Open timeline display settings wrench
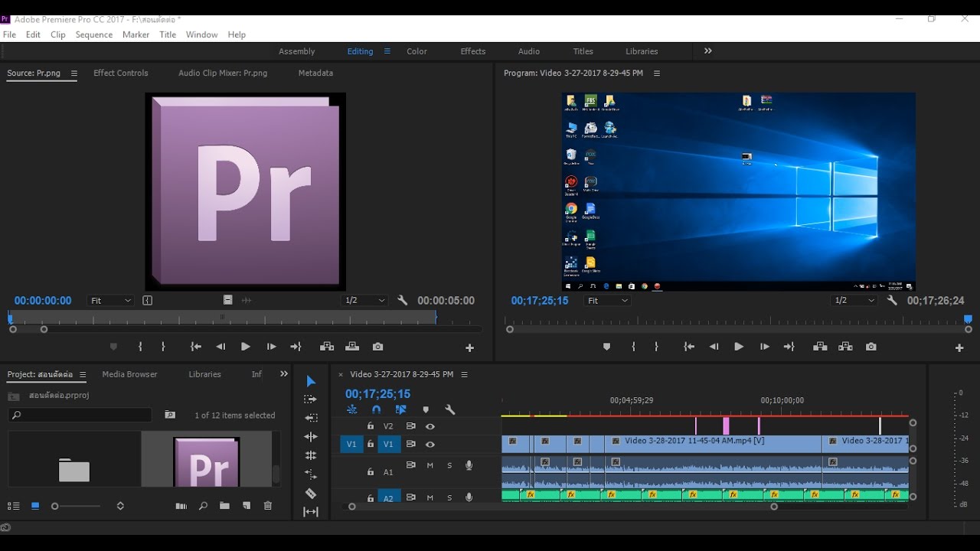 [450, 410]
